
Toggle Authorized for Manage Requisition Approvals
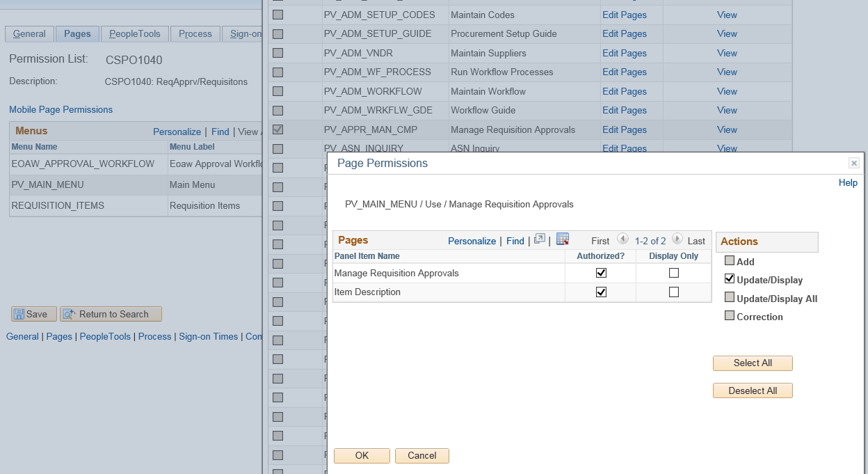point(601,273)
